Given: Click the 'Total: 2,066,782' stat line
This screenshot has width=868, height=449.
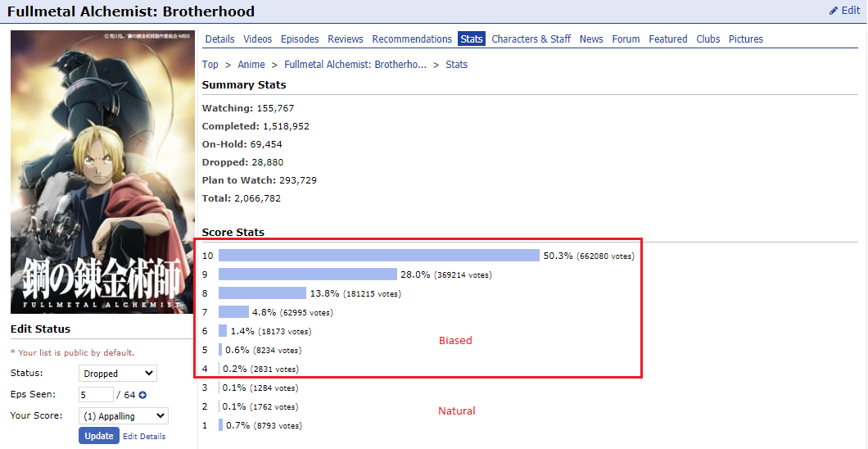Looking at the screenshot, I should [242, 198].
